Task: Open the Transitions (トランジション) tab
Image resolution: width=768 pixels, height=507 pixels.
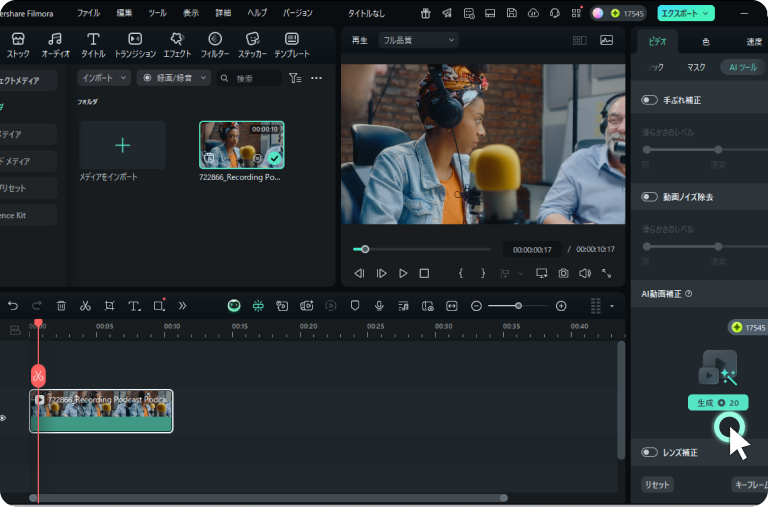Action: [135, 45]
